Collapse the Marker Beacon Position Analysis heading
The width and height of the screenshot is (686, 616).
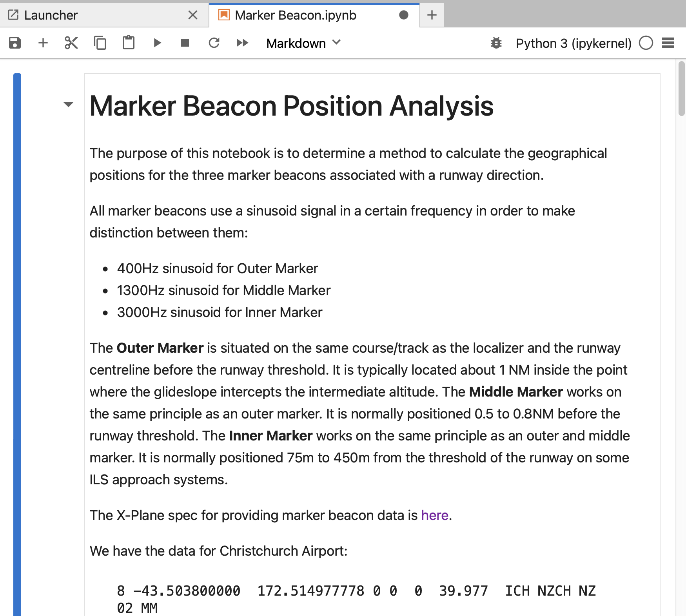(68, 105)
